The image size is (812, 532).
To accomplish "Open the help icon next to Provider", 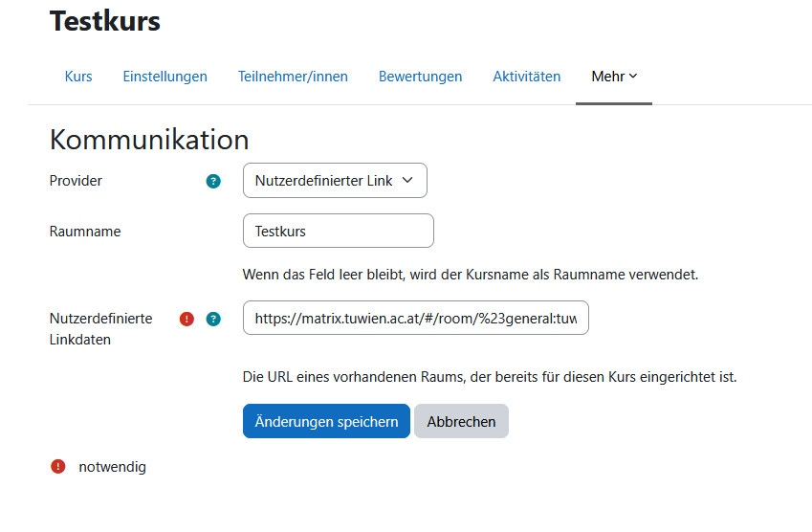I will tap(213, 181).
